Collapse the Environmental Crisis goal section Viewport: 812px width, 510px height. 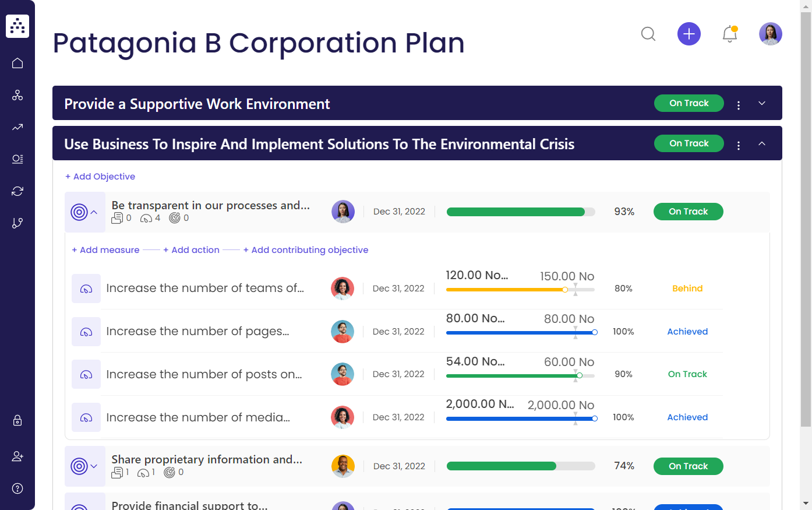tap(762, 143)
